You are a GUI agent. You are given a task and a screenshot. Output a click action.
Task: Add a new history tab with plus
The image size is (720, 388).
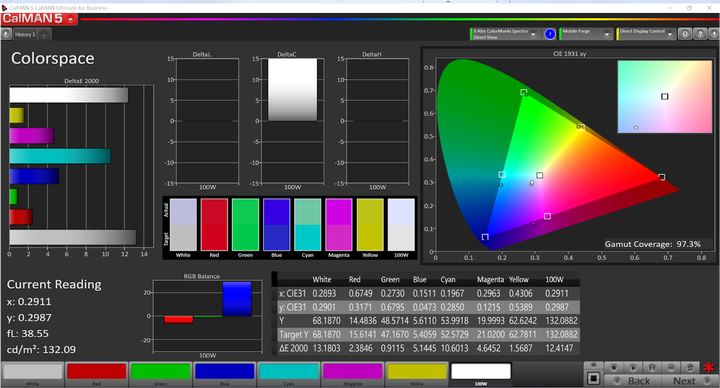[44, 34]
